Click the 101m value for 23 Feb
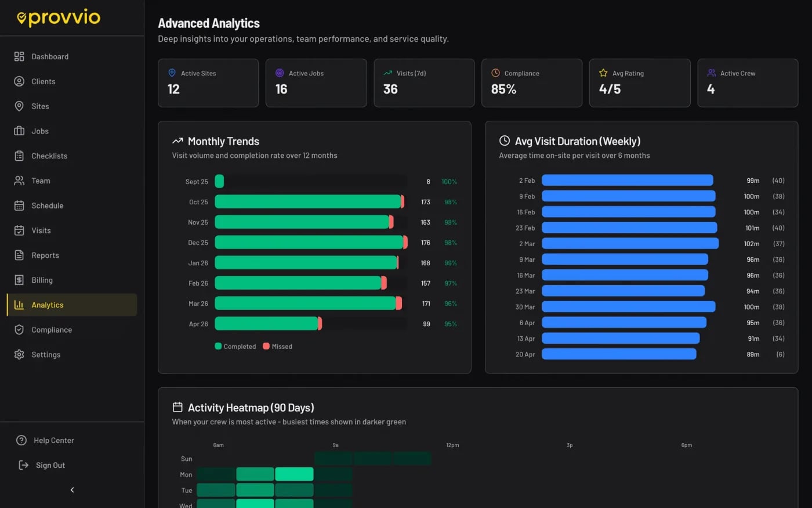The image size is (812, 508). pyautogui.click(x=752, y=228)
